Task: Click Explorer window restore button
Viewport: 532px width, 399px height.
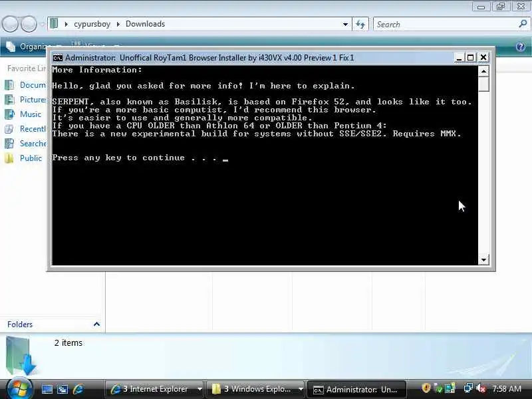Action: coord(501,6)
